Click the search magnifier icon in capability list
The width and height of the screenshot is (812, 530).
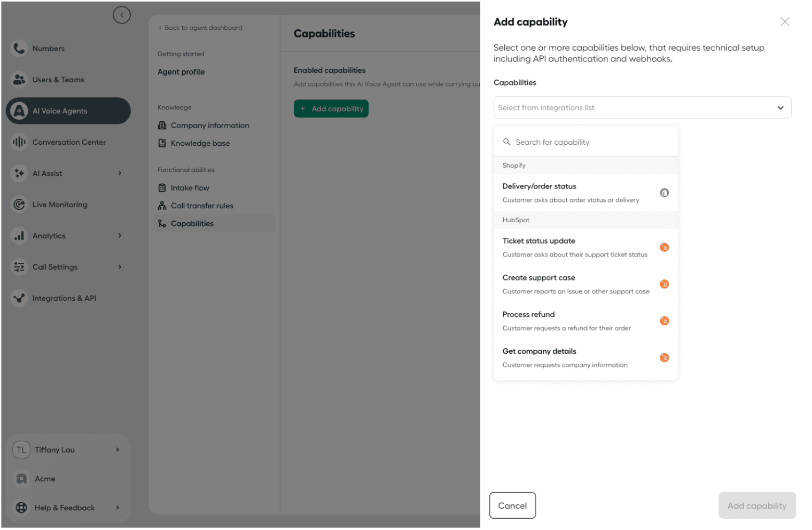pos(506,142)
